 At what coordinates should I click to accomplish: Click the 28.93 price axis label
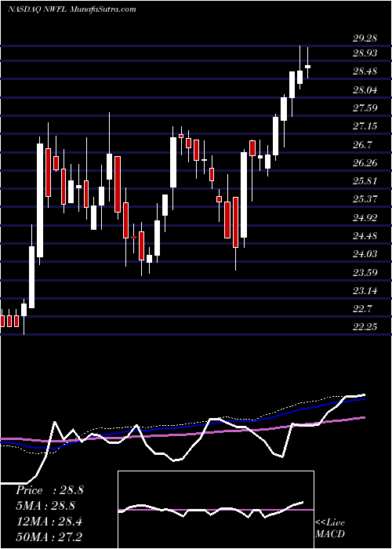(365, 53)
